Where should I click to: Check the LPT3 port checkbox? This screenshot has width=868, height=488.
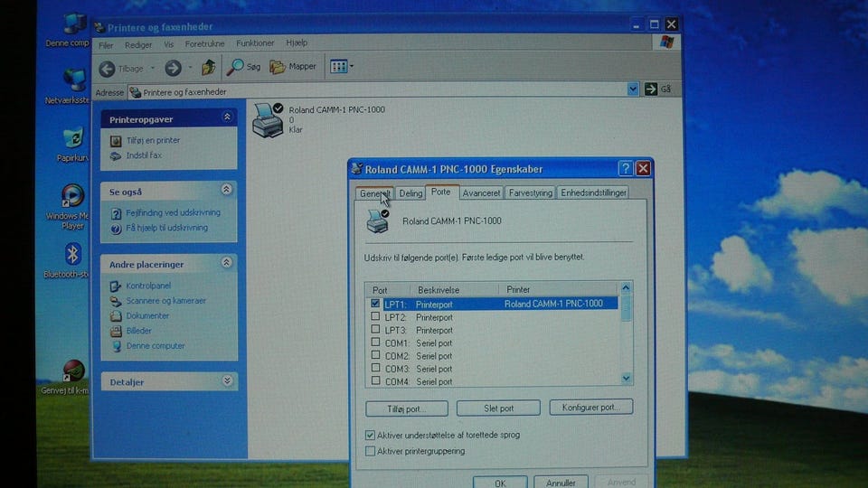tap(375, 329)
